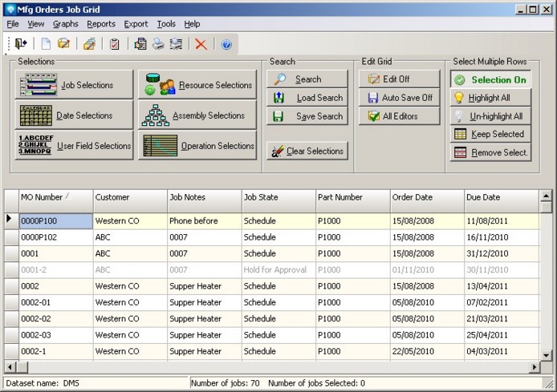Image resolution: width=557 pixels, height=392 pixels.
Task: Click the red X delete toolbar icon
Action: (x=201, y=44)
